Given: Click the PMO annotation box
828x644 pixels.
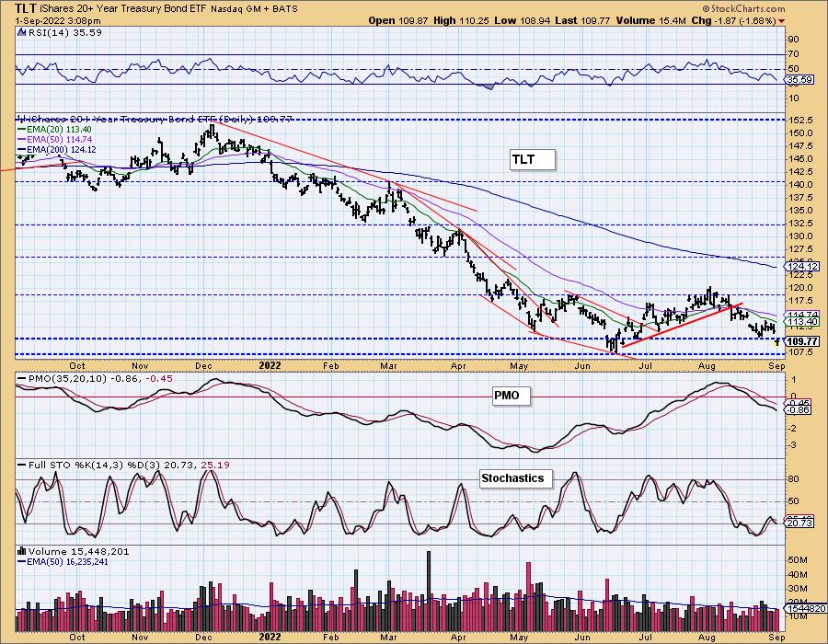Looking at the screenshot, I should [x=510, y=396].
